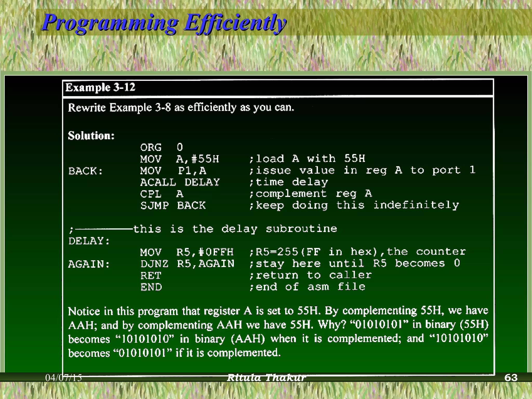Click the '04/07/15' footer date

click(64, 377)
